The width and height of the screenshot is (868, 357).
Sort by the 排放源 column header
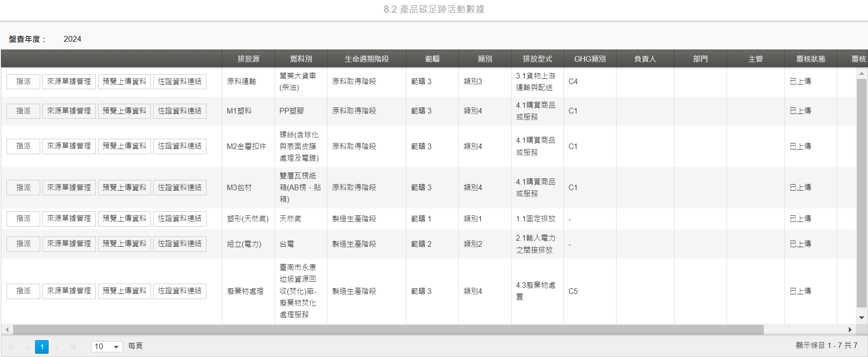(249, 59)
